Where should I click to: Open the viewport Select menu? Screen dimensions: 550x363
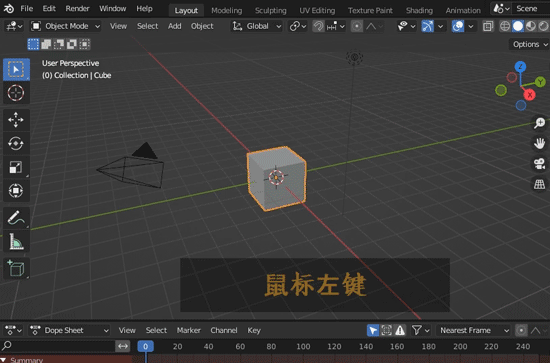(x=147, y=26)
